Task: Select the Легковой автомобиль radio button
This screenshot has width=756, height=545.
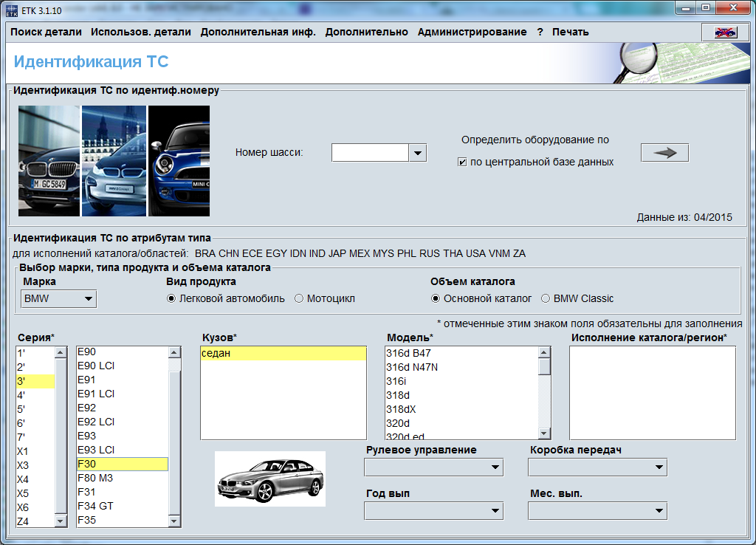Action: 171,298
